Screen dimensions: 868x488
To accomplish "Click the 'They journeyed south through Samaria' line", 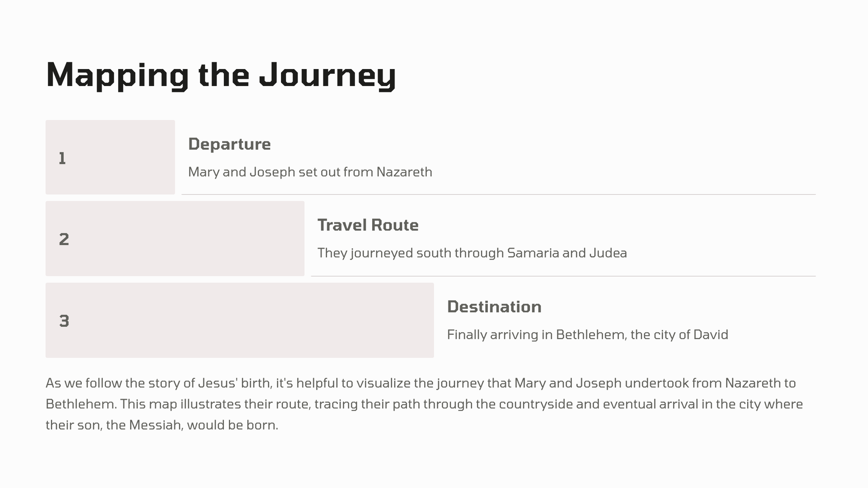I will pos(472,253).
